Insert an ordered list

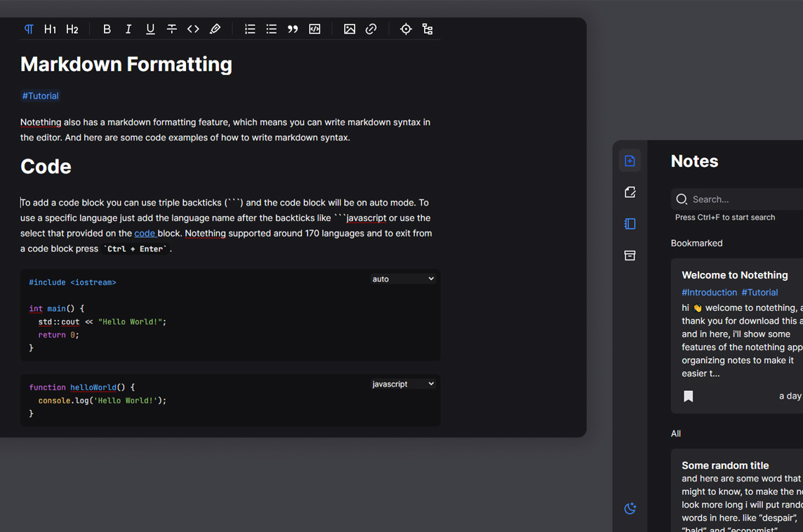click(250, 29)
